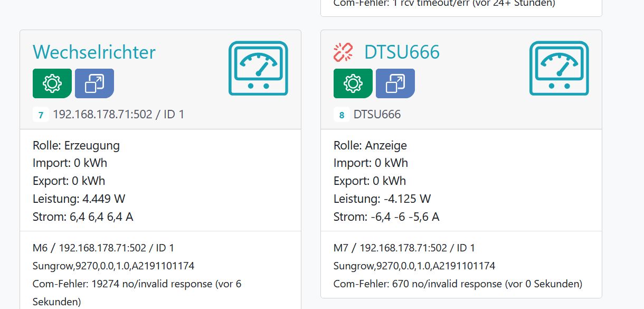Click the Wechselrichter meter gauge icon

258,69
